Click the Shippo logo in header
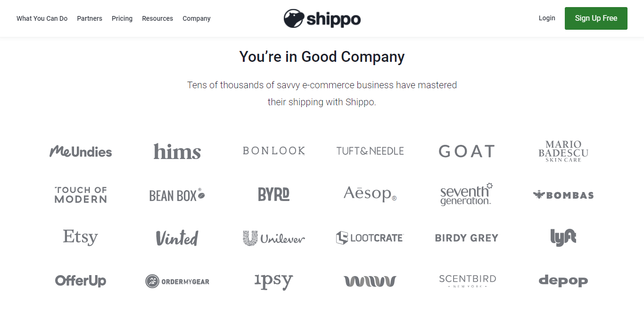Viewport: 644px width, 310px height. (x=322, y=18)
